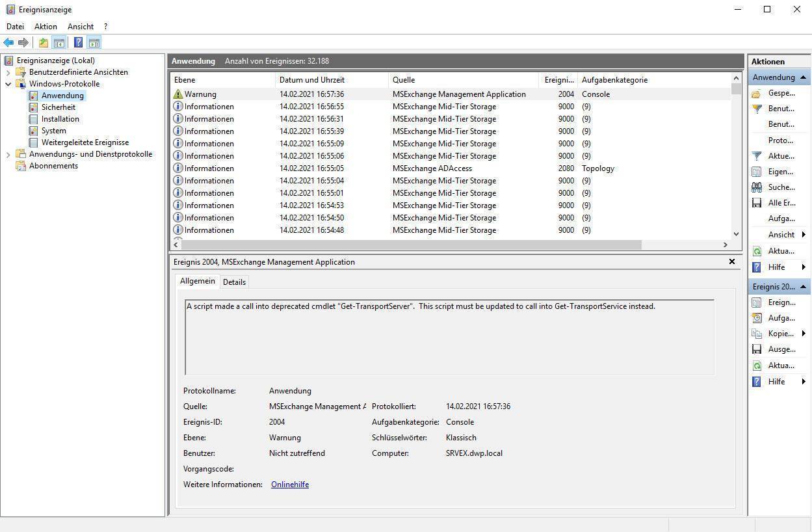Save selected events via the 'Ausge...' action
Viewport: 812px width, 532px height.
coord(781,349)
